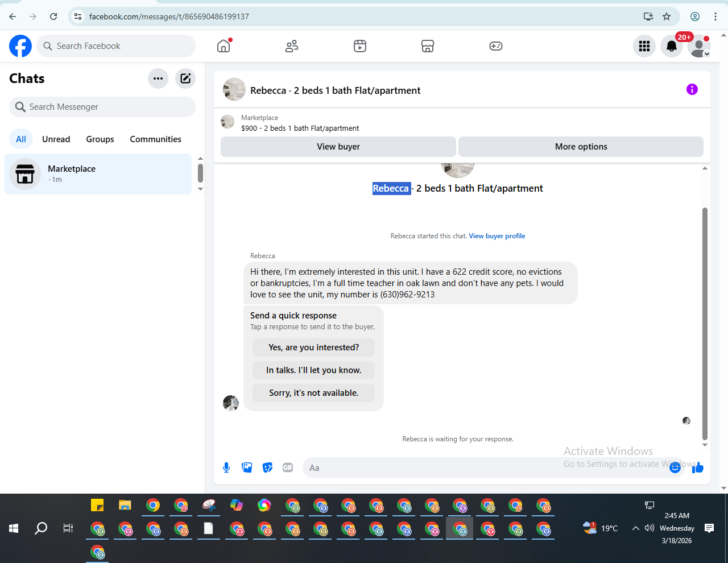Open the emoji picker in the message box
728x563 pixels.
pos(675,467)
